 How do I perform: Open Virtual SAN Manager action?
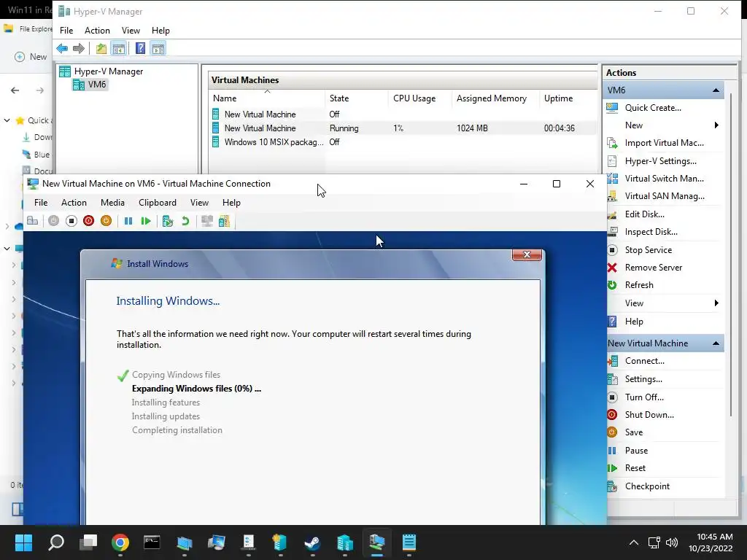pyautogui.click(x=664, y=196)
